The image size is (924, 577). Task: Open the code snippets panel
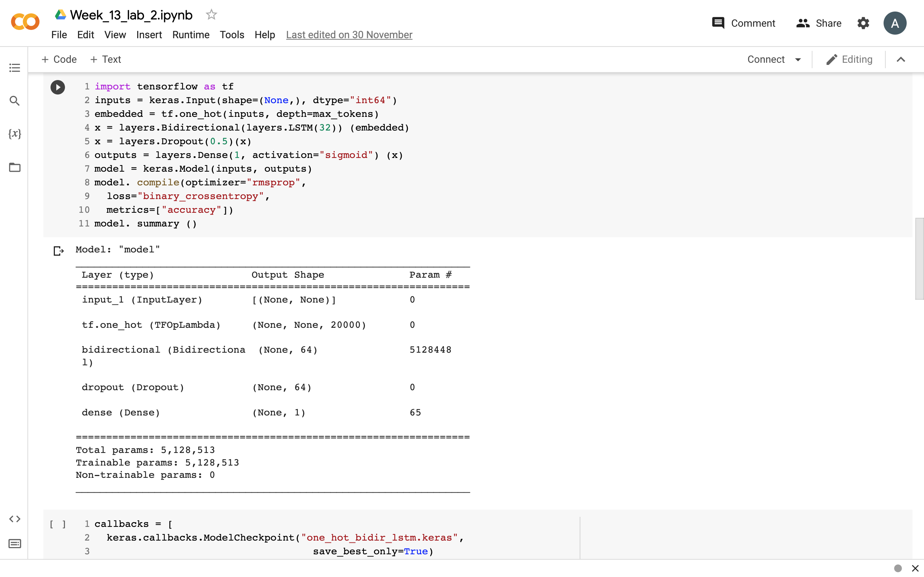click(14, 519)
